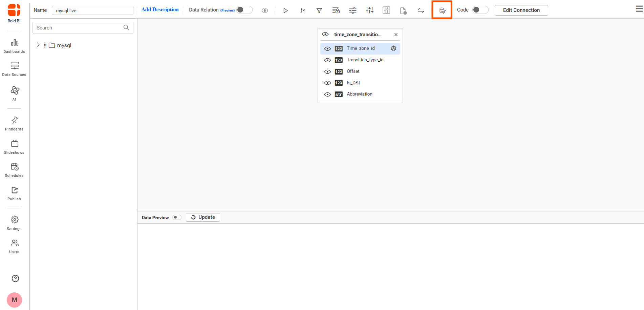Click the Edit Connection button

click(x=521, y=10)
